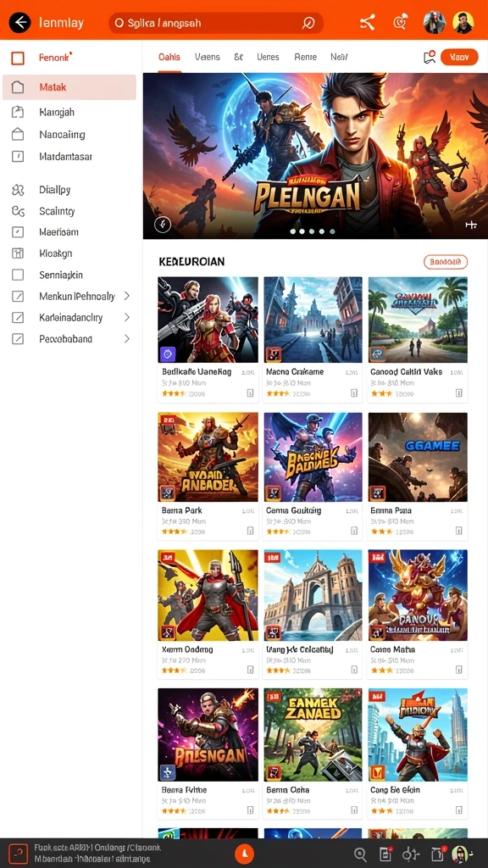Click the orange center button in bottom bar
The image size is (488, 868).
point(245,853)
